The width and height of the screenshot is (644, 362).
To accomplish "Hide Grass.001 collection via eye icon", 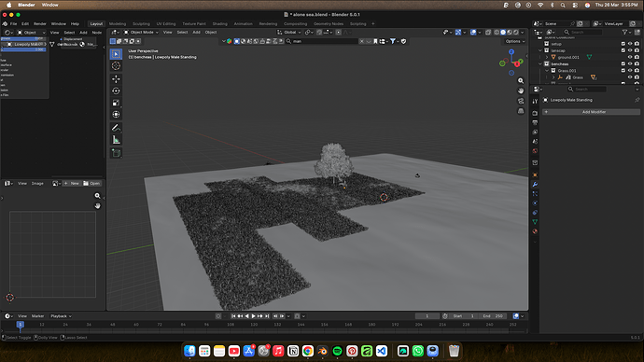I will (x=630, y=71).
